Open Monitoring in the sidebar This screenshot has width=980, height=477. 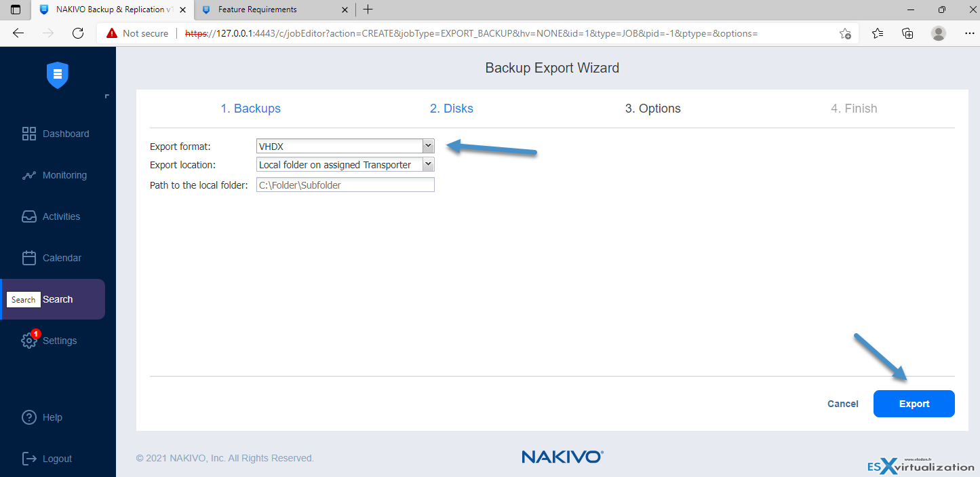pyautogui.click(x=54, y=175)
